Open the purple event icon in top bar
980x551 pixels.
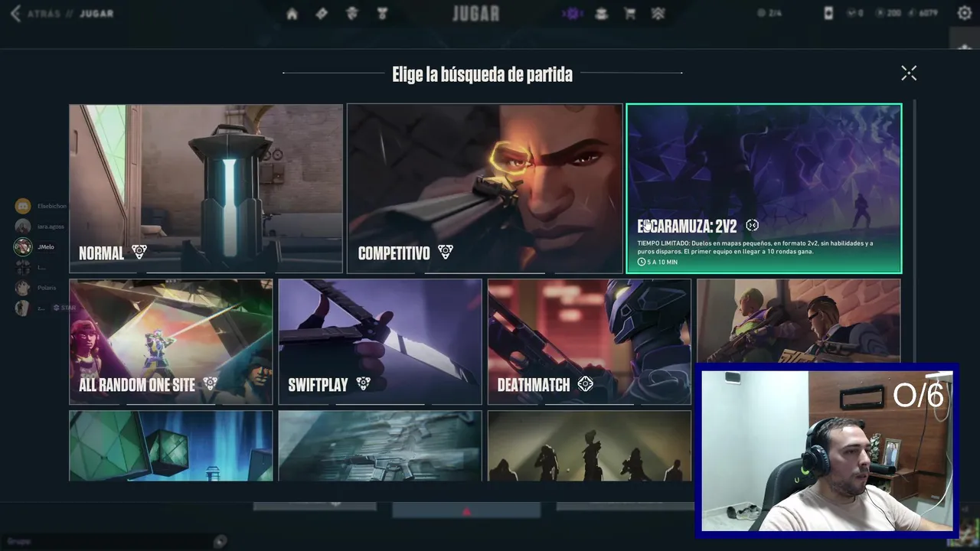[x=571, y=14]
